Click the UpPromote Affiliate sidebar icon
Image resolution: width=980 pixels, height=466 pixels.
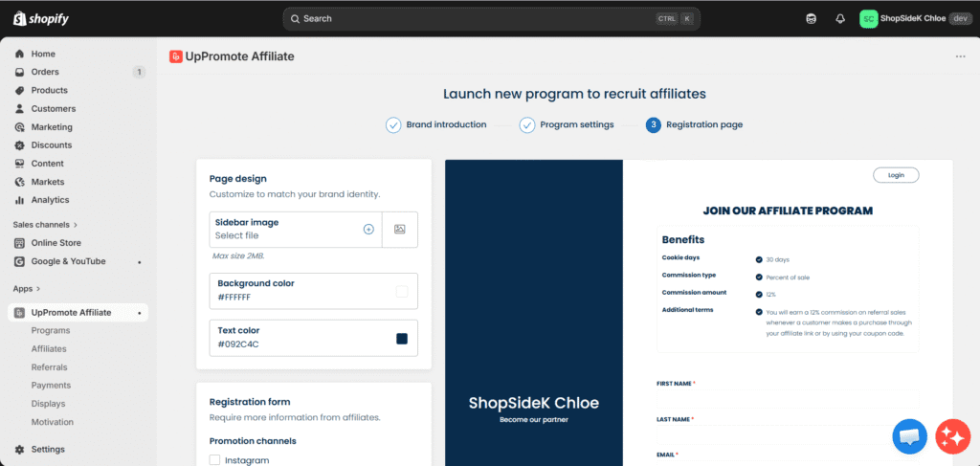point(19,312)
